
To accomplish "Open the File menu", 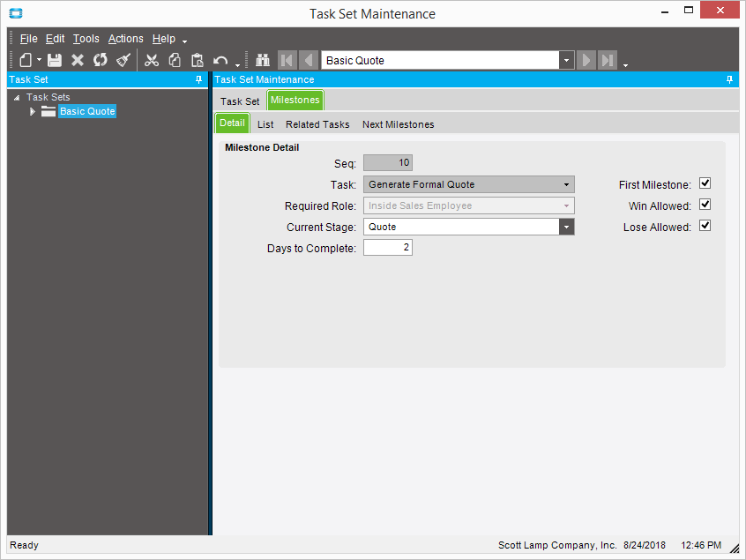I will (x=28, y=39).
